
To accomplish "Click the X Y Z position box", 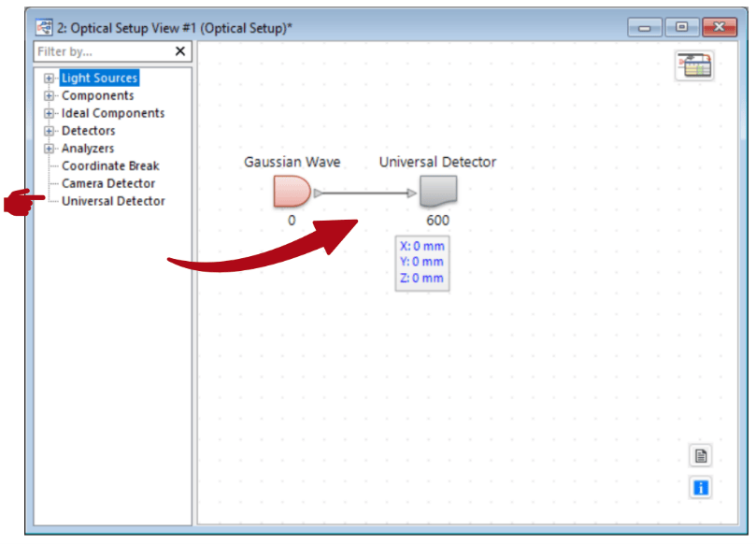I will [x=422, y=263].
